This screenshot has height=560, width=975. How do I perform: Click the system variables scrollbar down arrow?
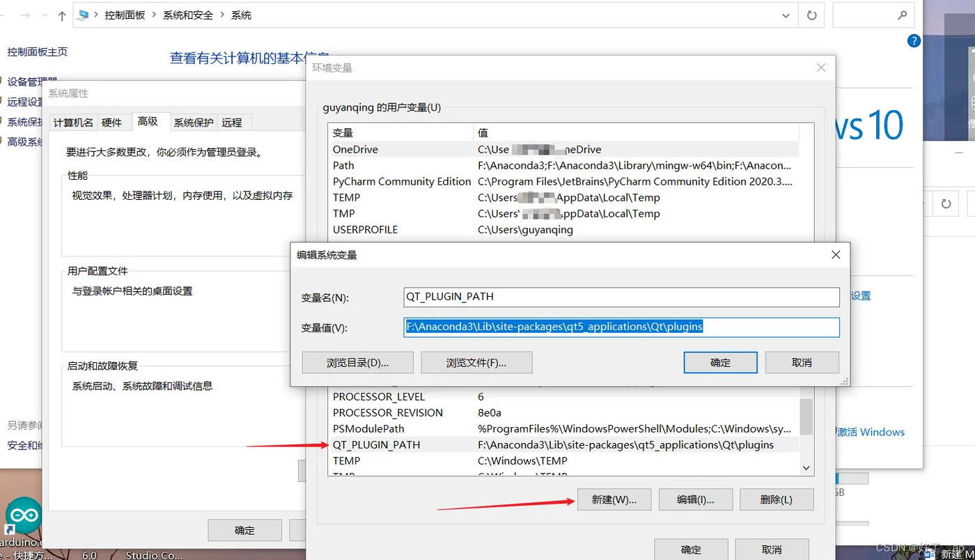pyautogui.click(x=806, y=469)
